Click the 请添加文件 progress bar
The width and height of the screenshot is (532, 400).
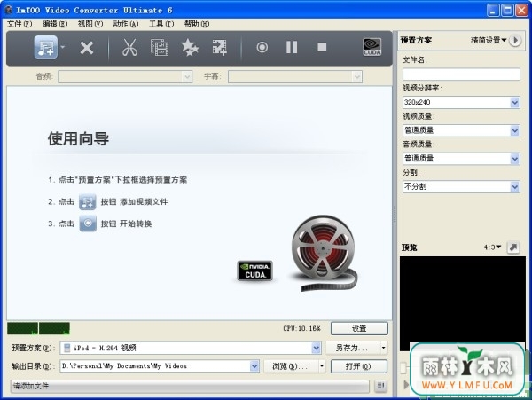pos(190,386)
